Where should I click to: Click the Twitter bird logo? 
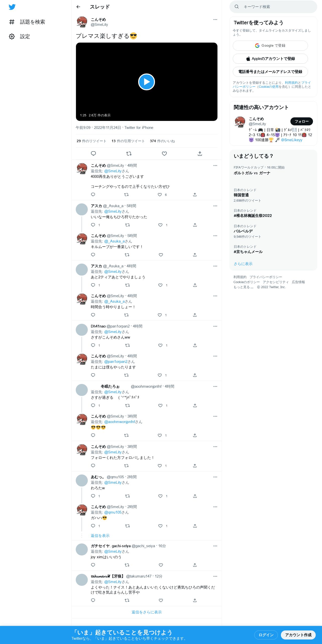tap(12, 7)
